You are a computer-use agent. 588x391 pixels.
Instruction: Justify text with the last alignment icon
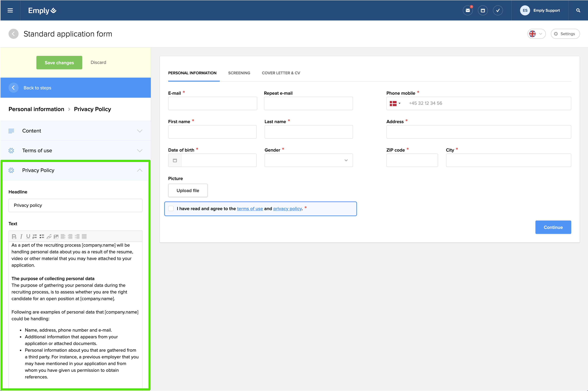pyautogui.click(x=84, y=236)
